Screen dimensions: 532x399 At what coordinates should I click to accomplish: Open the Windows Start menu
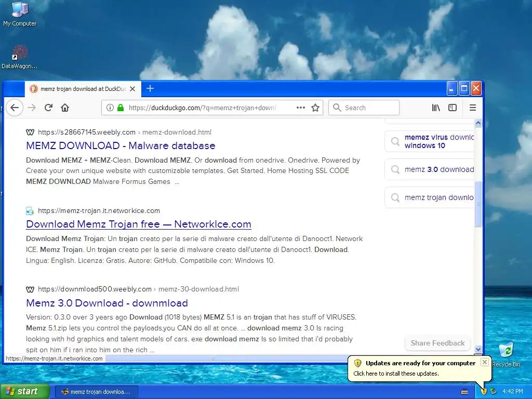coord(25,392)
